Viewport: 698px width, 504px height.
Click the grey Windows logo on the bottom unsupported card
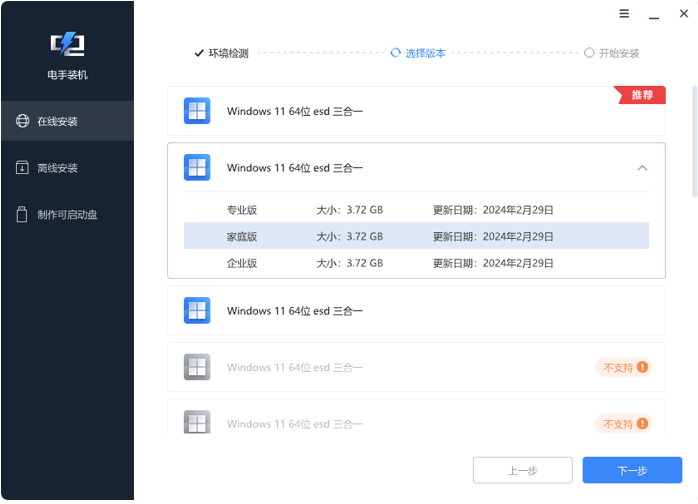point(197,422)
